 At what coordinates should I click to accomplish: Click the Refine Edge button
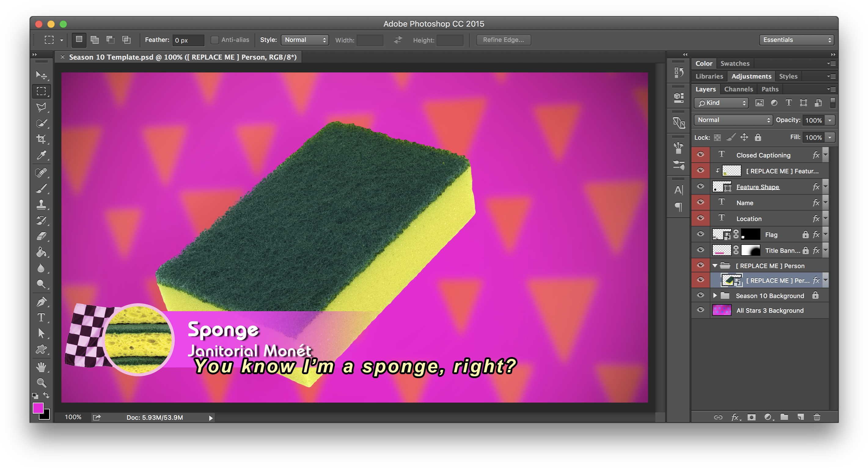(x=504, y=40)
